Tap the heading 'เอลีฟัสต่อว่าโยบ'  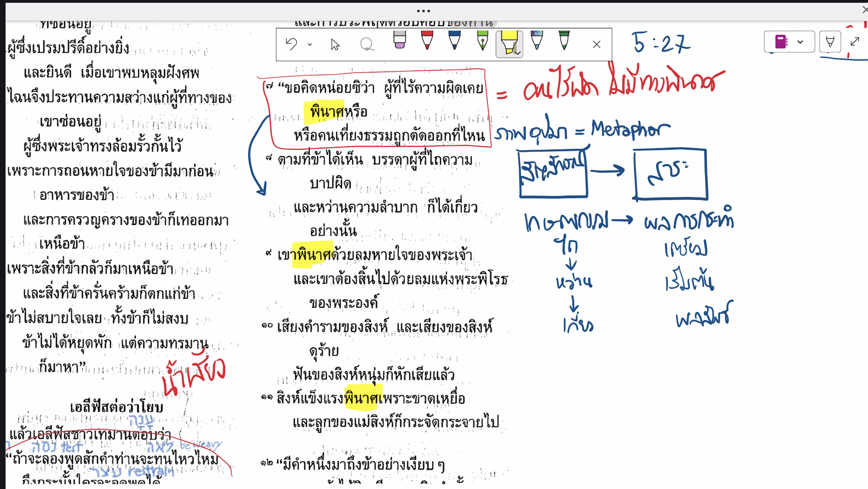coord(117,407)
